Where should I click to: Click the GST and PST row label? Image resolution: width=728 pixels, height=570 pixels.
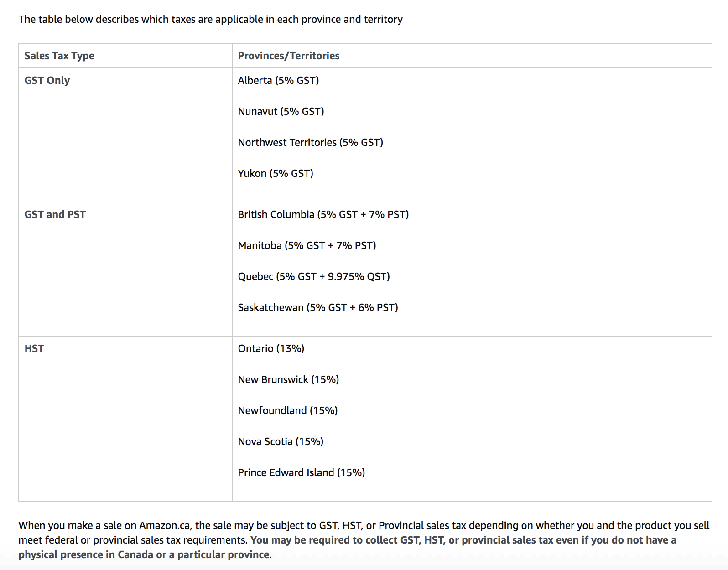(x=55, y=214)
